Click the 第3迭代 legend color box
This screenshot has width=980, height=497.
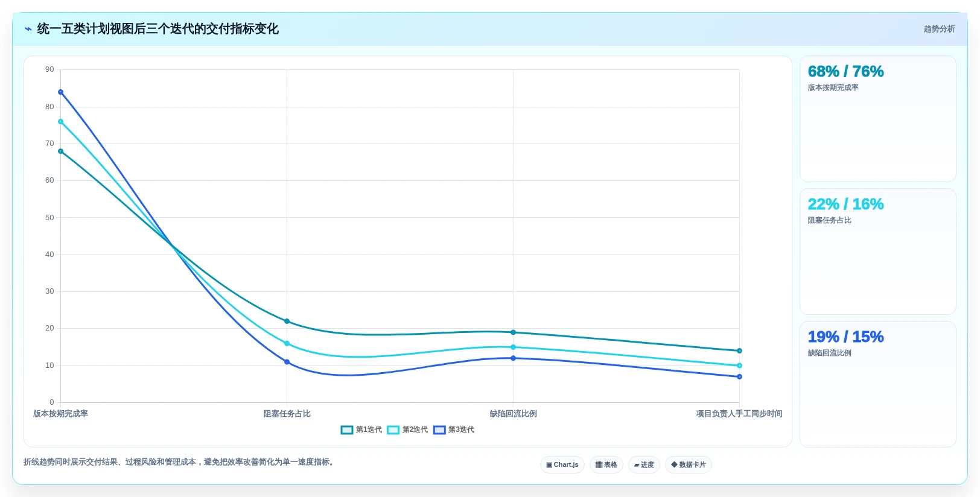click(439, 430)
